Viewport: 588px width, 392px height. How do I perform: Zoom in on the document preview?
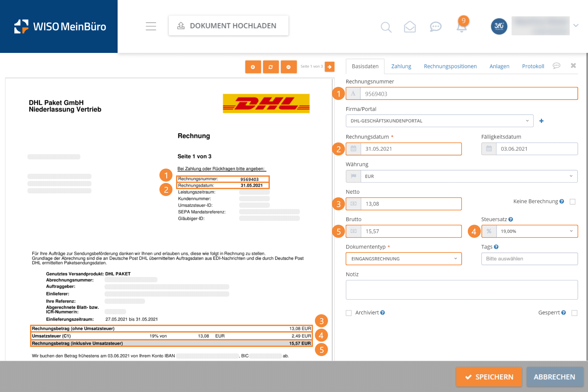253,67
